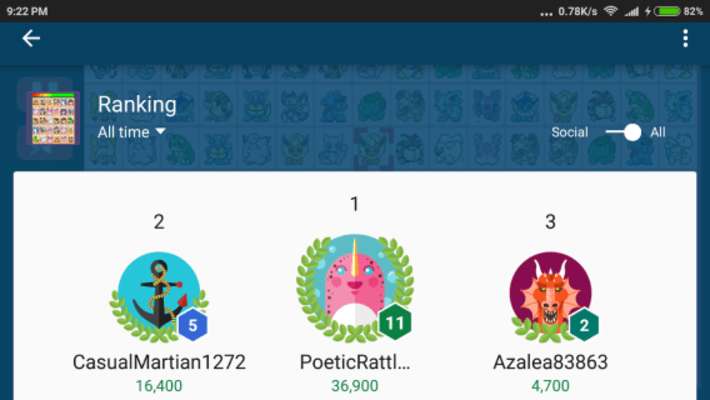This screenshot has height=400, width=710.
Task: Toggle the Social/All ranking switch
Action: tap(624, 132)
